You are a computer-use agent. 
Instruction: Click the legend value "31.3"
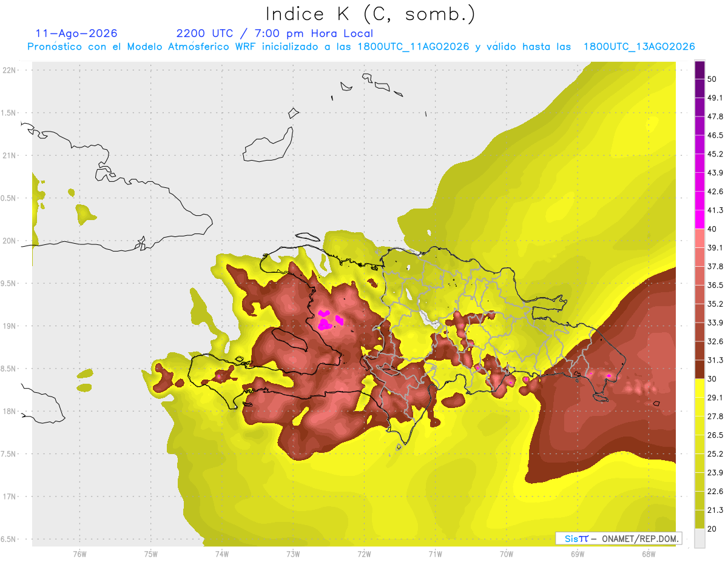click(715, 360)
